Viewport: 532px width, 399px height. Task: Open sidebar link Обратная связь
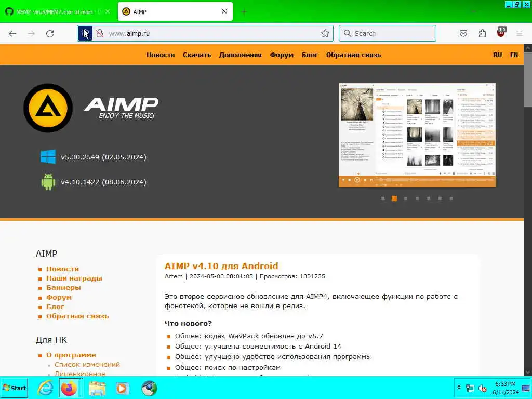pos(77,316)
